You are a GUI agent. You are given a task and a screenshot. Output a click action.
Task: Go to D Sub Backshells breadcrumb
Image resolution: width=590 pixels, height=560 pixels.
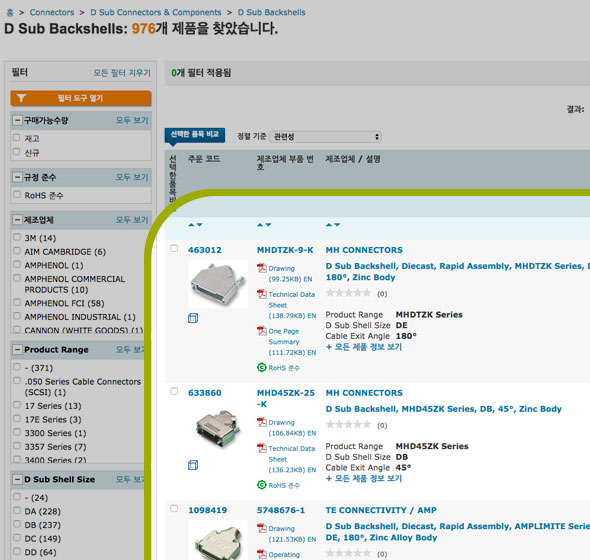(272, 12)
